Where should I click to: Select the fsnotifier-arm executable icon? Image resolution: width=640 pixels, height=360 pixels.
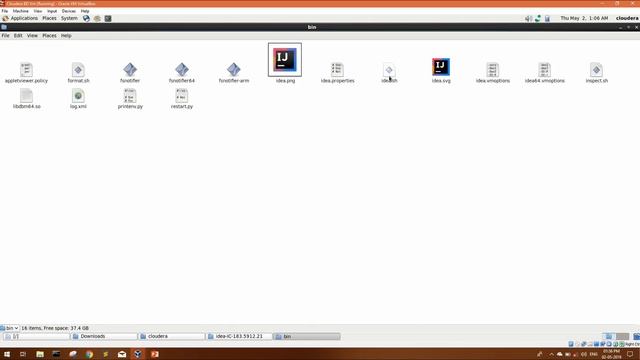point(233,70)
